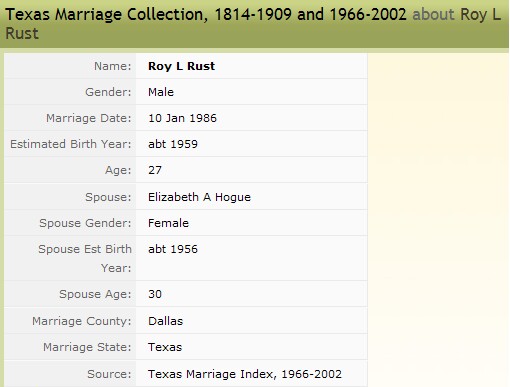This screenshot has width=510, height=387.
Task: Click the page title Texas Marriage Collection
Action: point(206,15)
